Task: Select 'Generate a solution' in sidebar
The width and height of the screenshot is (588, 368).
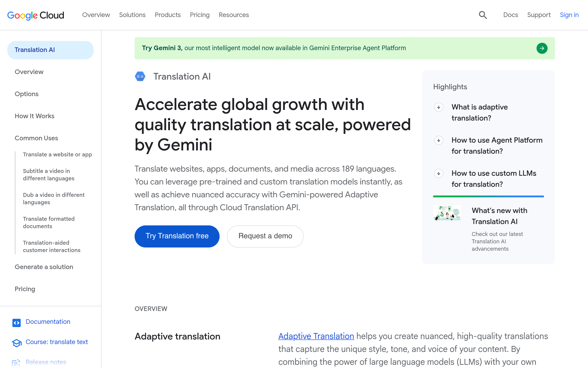Action: [44, 267]
